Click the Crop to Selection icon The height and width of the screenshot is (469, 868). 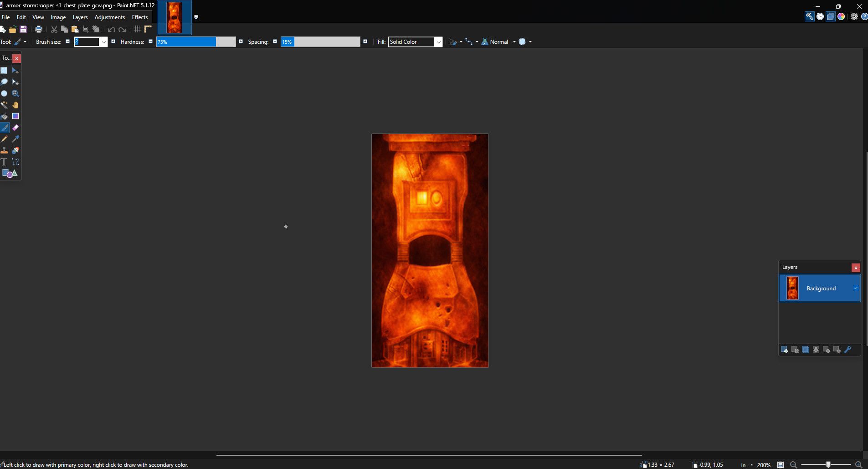click(86, 29)
